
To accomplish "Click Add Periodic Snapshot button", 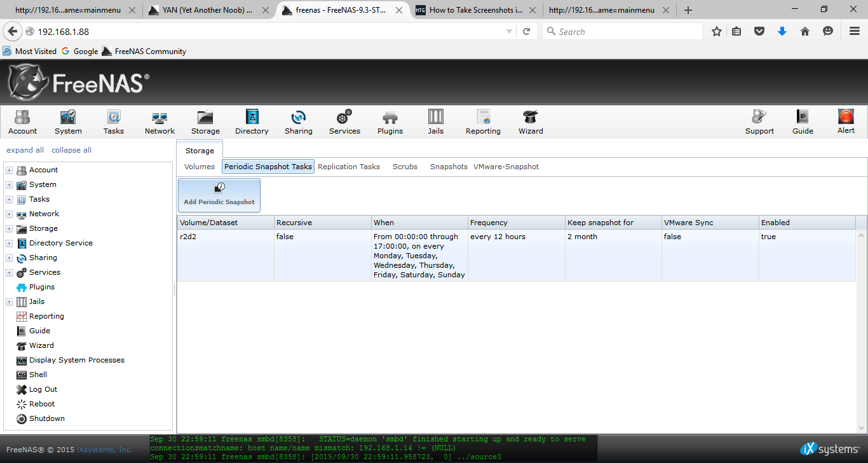I will [x=219, y=195].
